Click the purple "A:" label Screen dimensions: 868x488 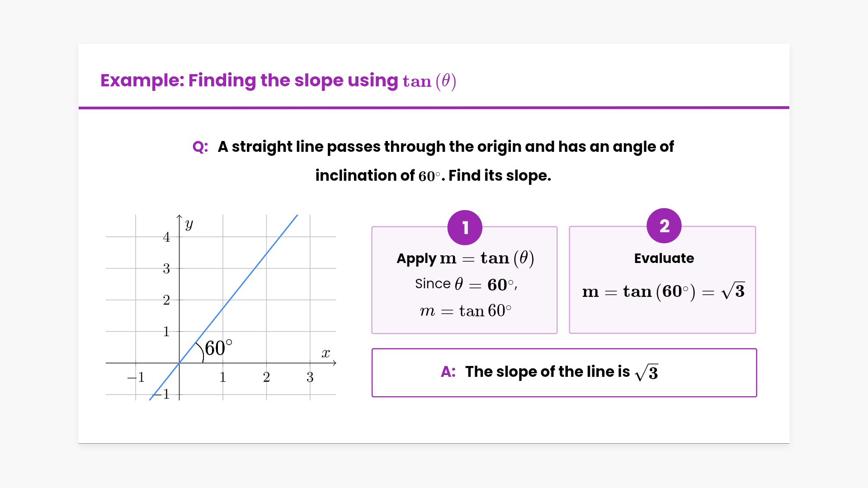(x=448, y=372)
